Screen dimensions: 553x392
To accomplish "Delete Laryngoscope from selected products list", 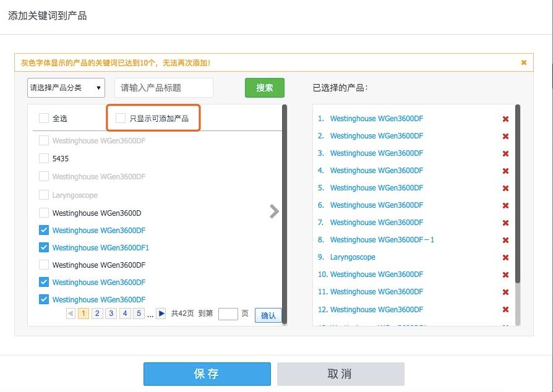I will point(505,258).
